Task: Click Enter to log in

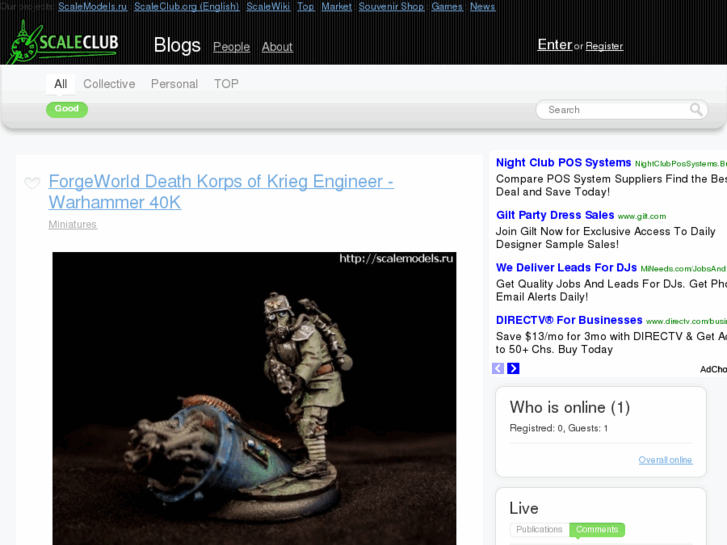Action: [555, 45]
